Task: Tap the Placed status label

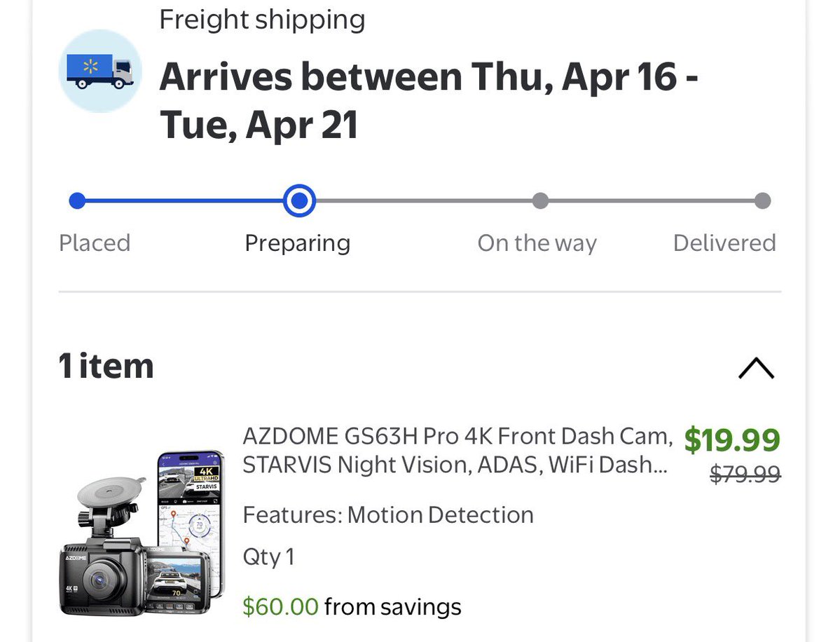Action: tap(95, 243)
